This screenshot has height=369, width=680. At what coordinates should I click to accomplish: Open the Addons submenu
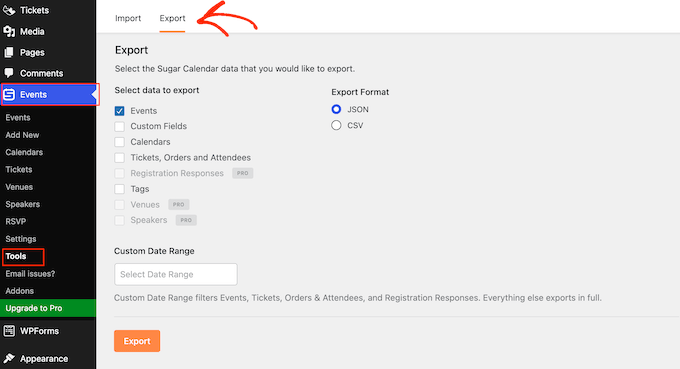coord(20,291)
